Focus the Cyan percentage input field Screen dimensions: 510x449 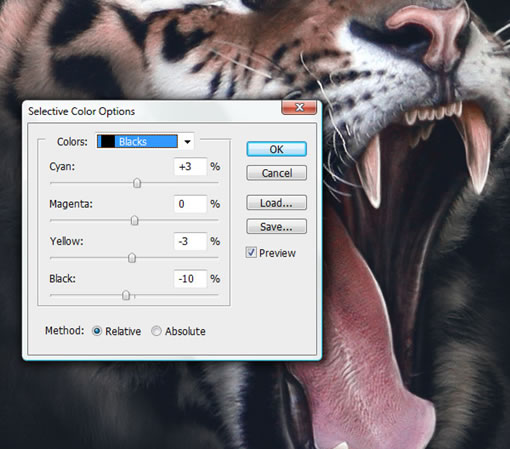click(190, 166)
